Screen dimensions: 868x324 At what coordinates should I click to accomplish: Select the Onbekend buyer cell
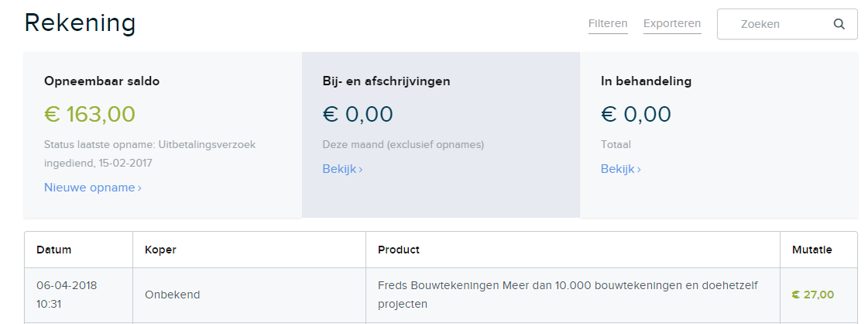click(x=172, y=295)
